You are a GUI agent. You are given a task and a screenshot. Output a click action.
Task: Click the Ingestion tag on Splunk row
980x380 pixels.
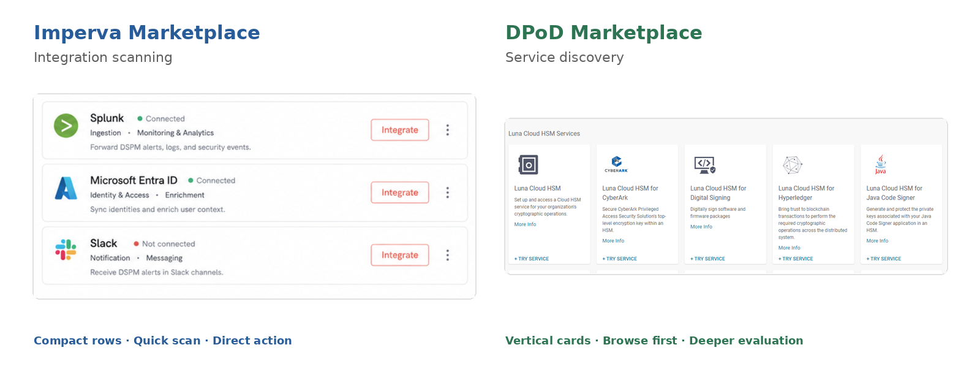[105, 133]
